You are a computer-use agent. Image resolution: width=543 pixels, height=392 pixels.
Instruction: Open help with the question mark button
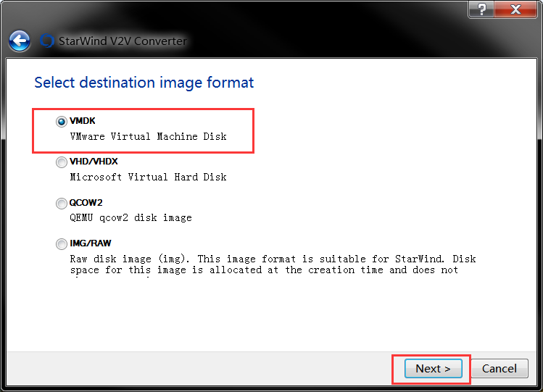[x=481, y=9]
